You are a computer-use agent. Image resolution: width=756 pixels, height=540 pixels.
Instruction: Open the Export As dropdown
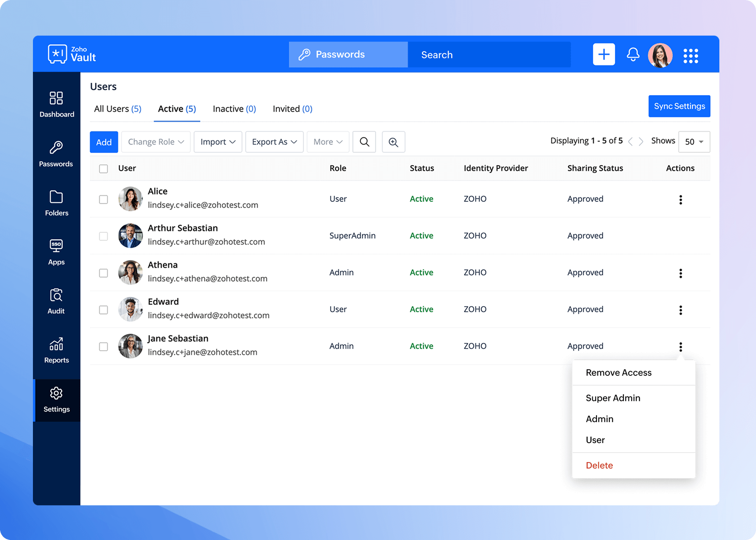[x=274, y=142]
